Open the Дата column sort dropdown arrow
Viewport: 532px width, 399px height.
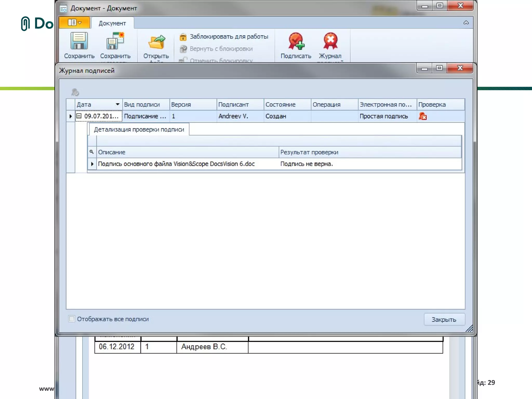click(x=117, y=104)
